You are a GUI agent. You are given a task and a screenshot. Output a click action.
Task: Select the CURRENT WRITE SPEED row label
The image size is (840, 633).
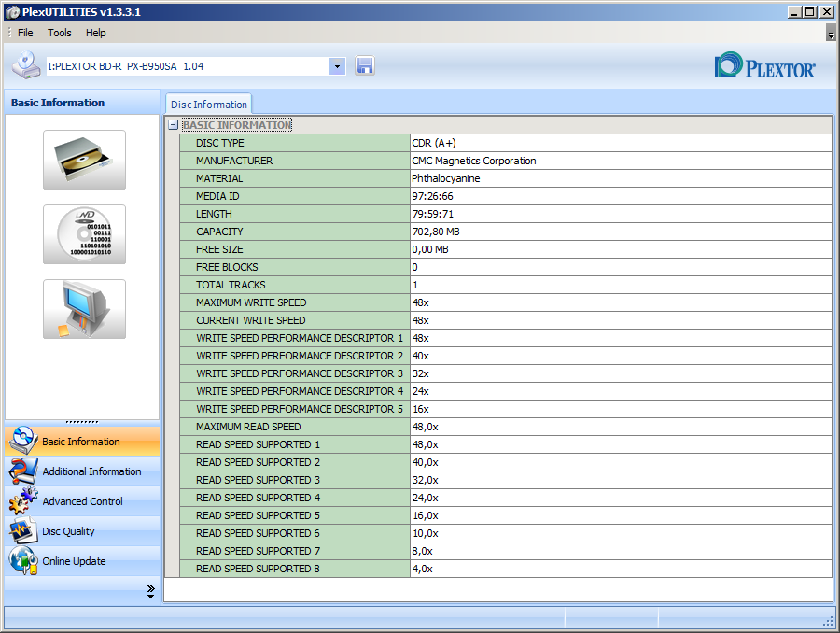[251, 320]
